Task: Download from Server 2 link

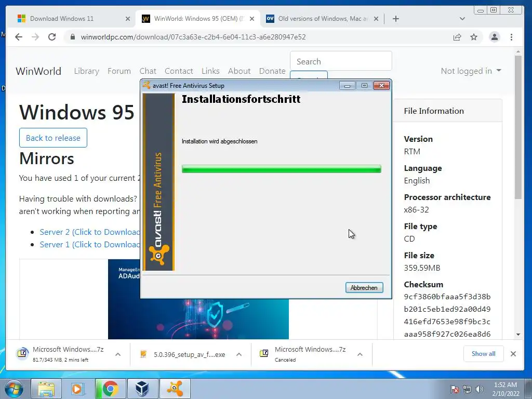Action: pos(89,232)
